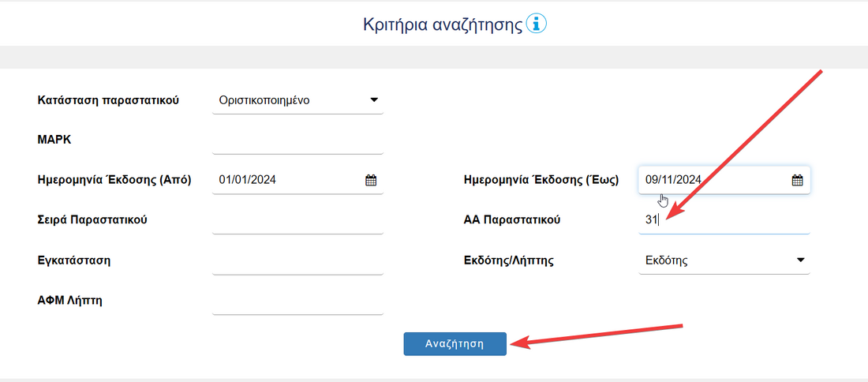This screenshot has width=868, height=382.
Task: Select the Οριστικοποιημένο status value
Action: pyautogui.click(x=264, y=100)
